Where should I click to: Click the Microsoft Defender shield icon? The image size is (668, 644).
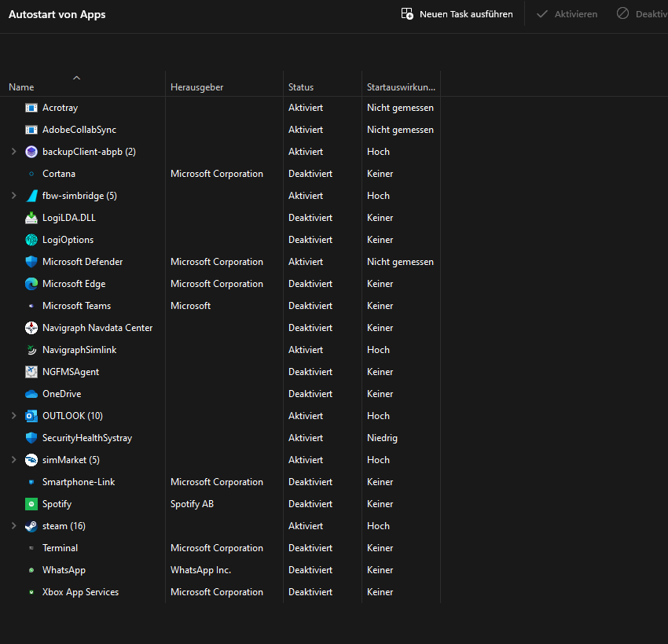[31, 261]
